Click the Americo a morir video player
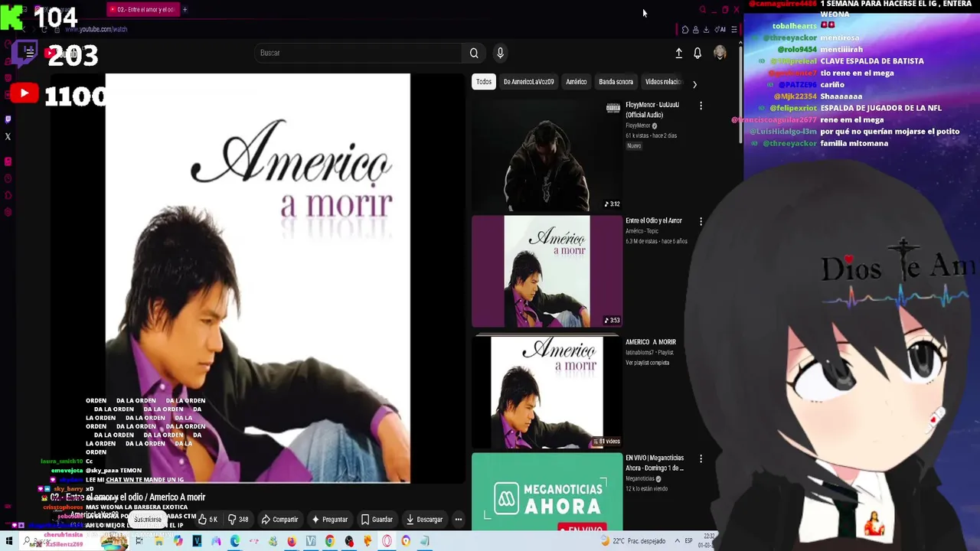980x551 pixels. pos(258,279)
